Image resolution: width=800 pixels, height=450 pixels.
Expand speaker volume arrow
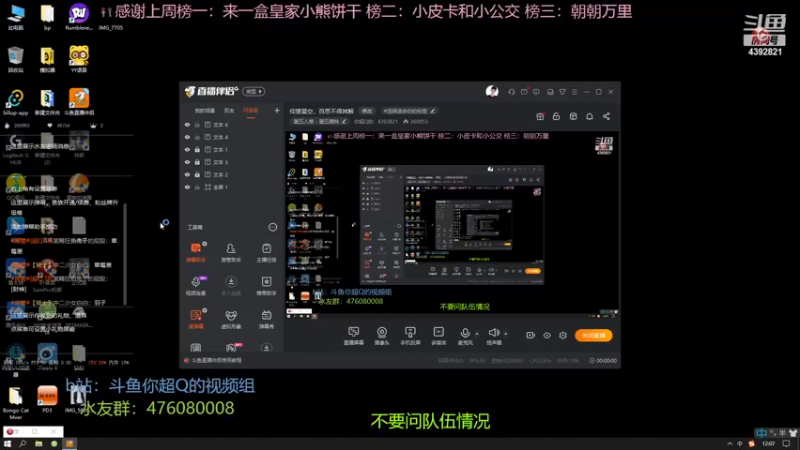point(506,334)
